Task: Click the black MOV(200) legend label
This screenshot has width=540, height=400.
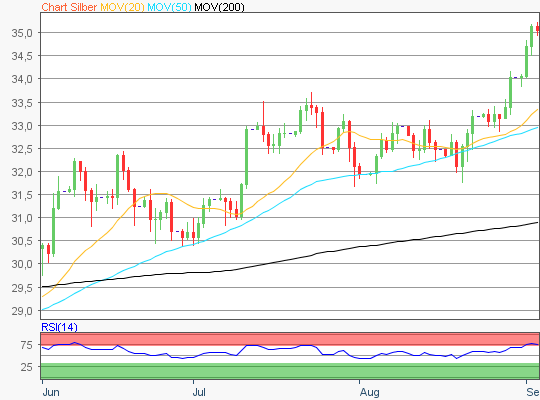Action: [219, 7]
